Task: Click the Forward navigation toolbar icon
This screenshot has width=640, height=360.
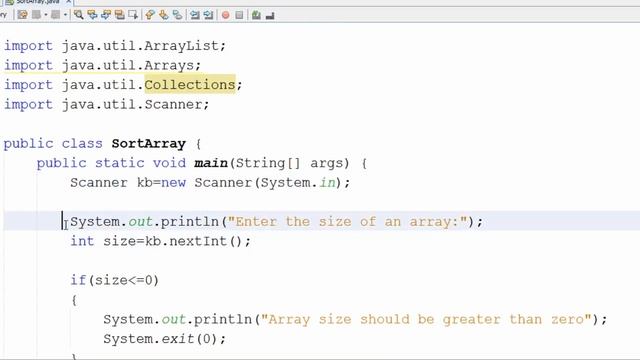Action: point(56,15)
